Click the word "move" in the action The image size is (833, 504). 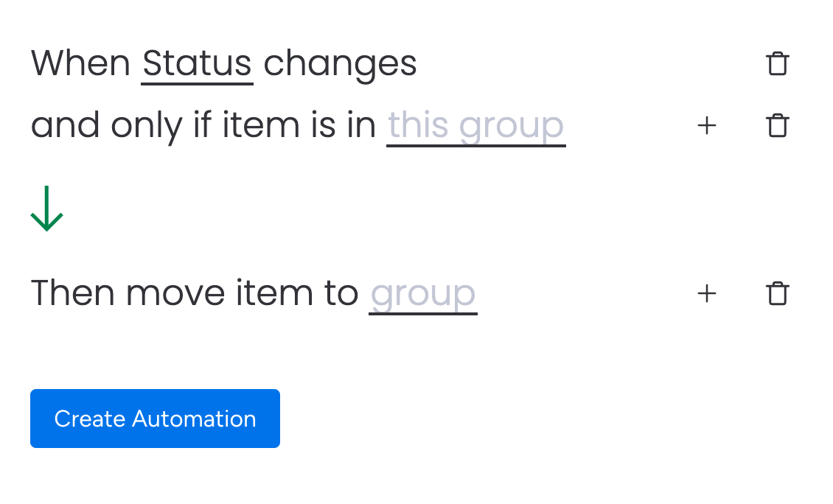[176, 293]
